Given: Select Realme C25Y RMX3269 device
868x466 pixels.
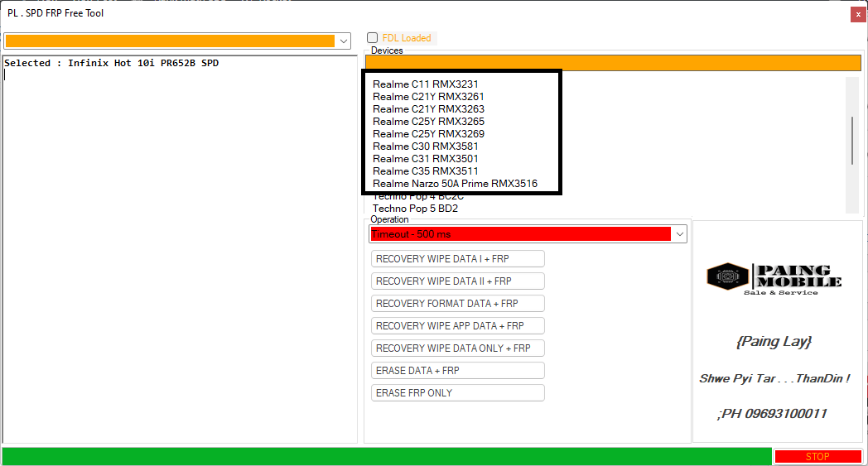Looking at the screenshot, I should (x=428, y=134).
